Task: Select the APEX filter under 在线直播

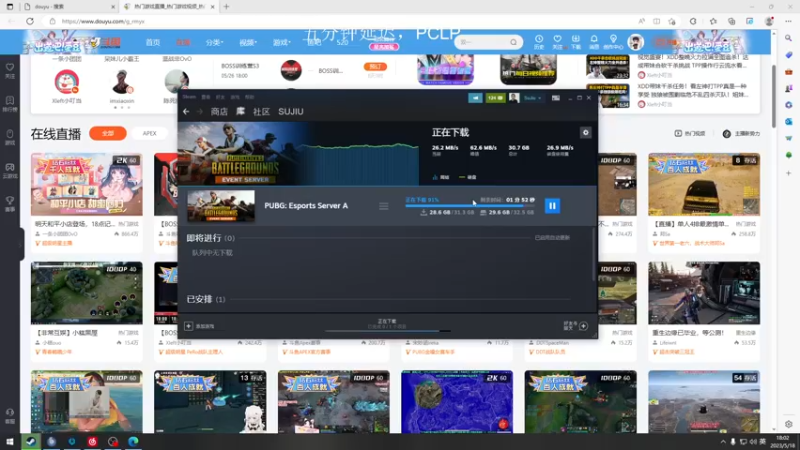Action: click(x=149, y=133)
